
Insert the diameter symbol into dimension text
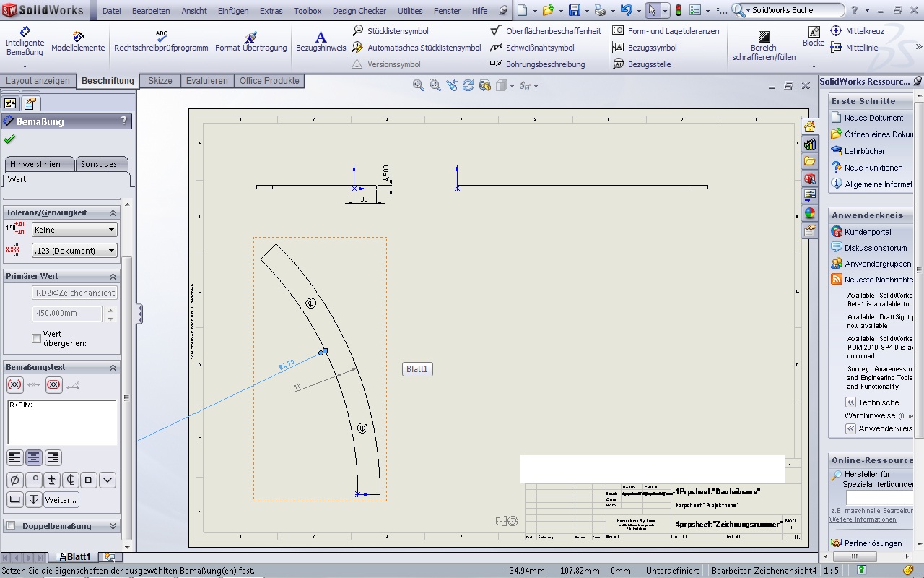click(14, 480)
